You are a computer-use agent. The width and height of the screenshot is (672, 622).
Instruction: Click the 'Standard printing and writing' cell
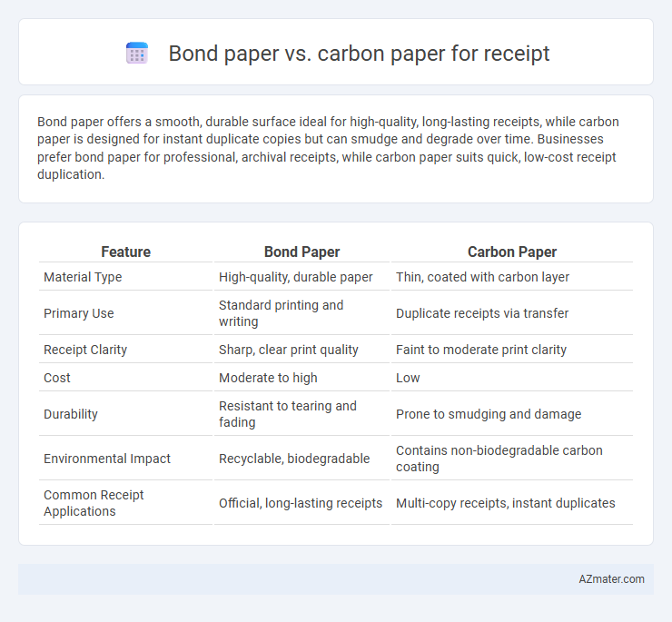(x=282, y=313)
